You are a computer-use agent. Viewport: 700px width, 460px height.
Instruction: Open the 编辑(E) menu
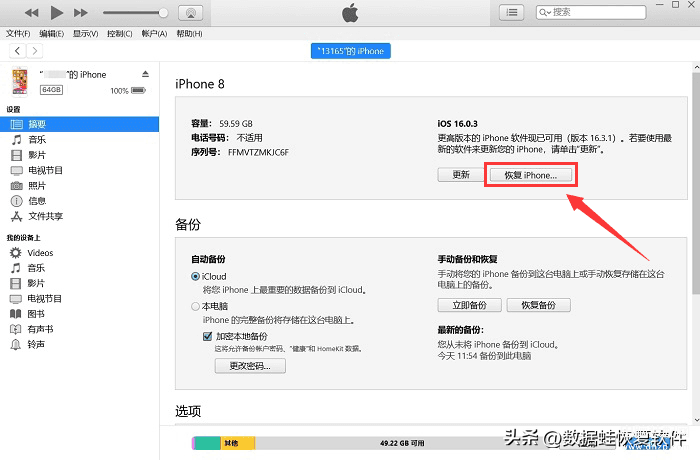point(51,33)
